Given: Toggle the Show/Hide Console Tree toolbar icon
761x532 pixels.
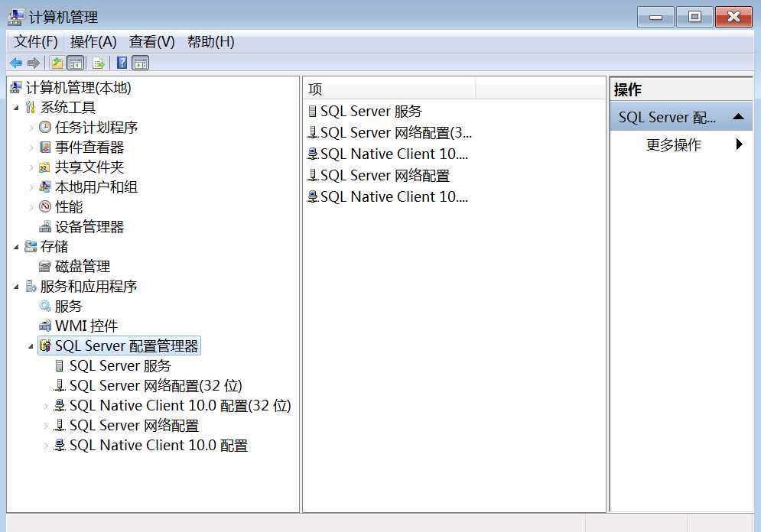Looking at the screenshot, I should coord(75,63).
